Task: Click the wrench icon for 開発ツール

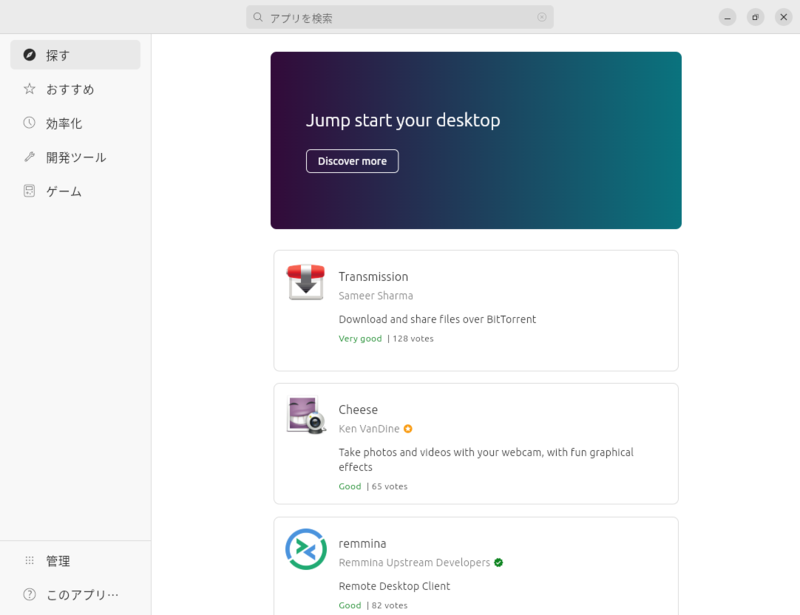Action: [x=30, y=157]
